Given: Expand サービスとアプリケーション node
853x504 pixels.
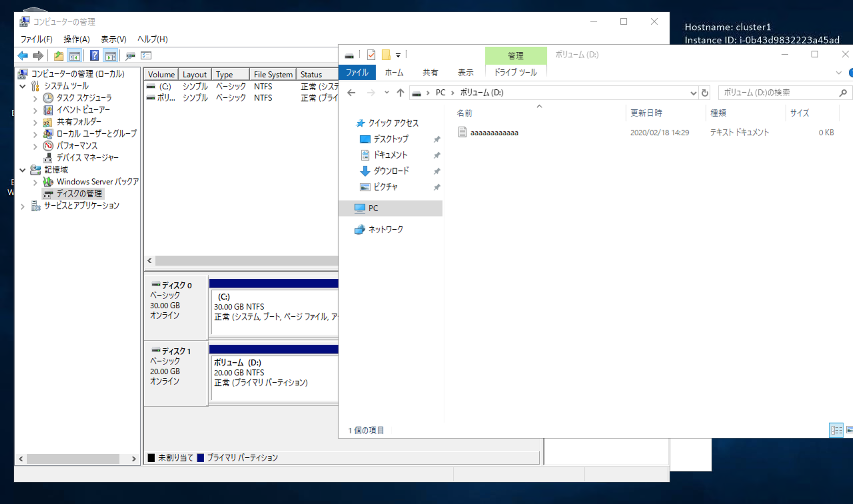Looking at the screenshot, I should tap(23, 206).
